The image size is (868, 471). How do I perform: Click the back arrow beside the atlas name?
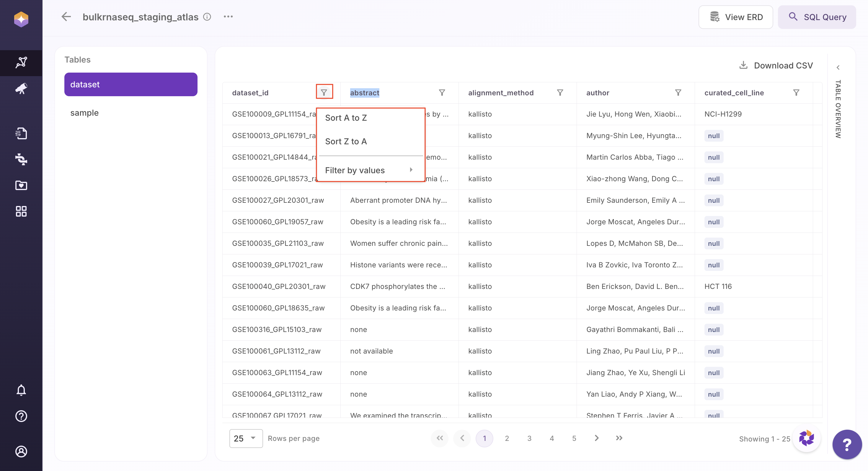[66, 17]
